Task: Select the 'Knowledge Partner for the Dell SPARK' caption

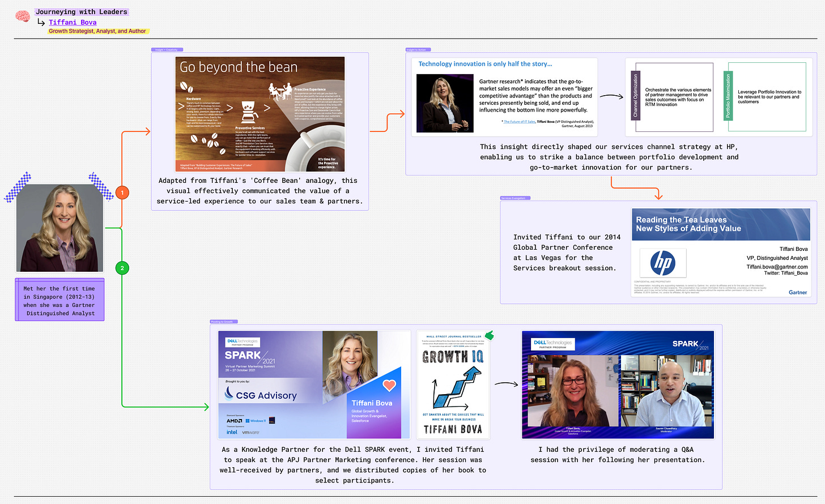Action: click(352, 465)
